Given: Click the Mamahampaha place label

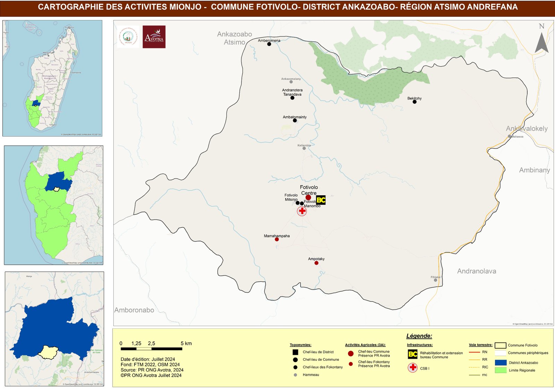Looking at the screenshot, I should [x=277, y=236].
